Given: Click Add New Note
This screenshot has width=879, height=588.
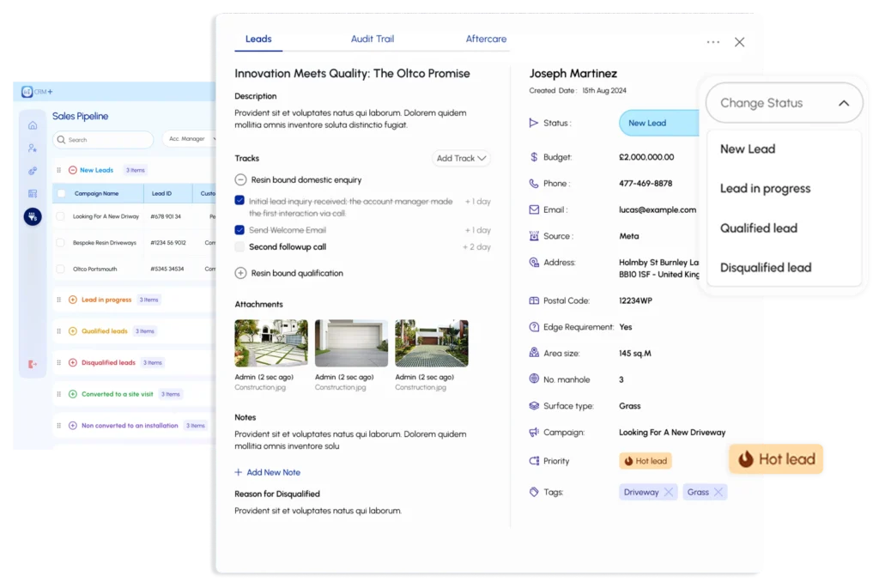Looking at the screenshot, I should pos(268,472).
